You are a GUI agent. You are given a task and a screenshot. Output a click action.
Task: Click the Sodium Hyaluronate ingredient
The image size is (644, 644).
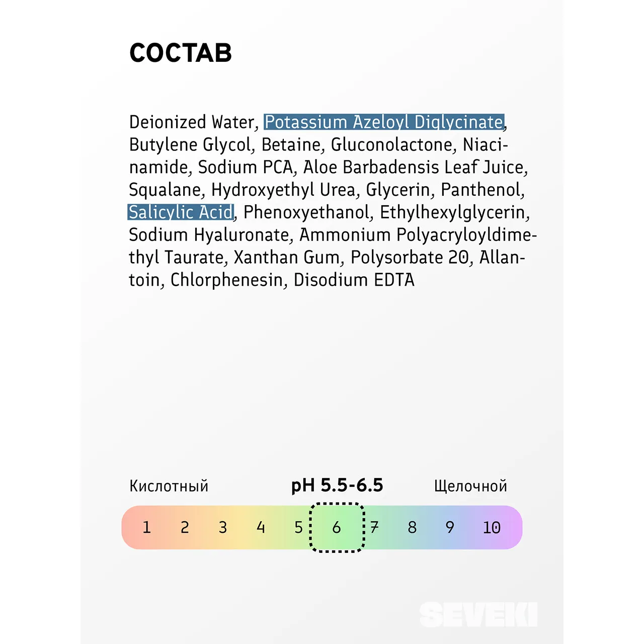[x=209, y=235]
